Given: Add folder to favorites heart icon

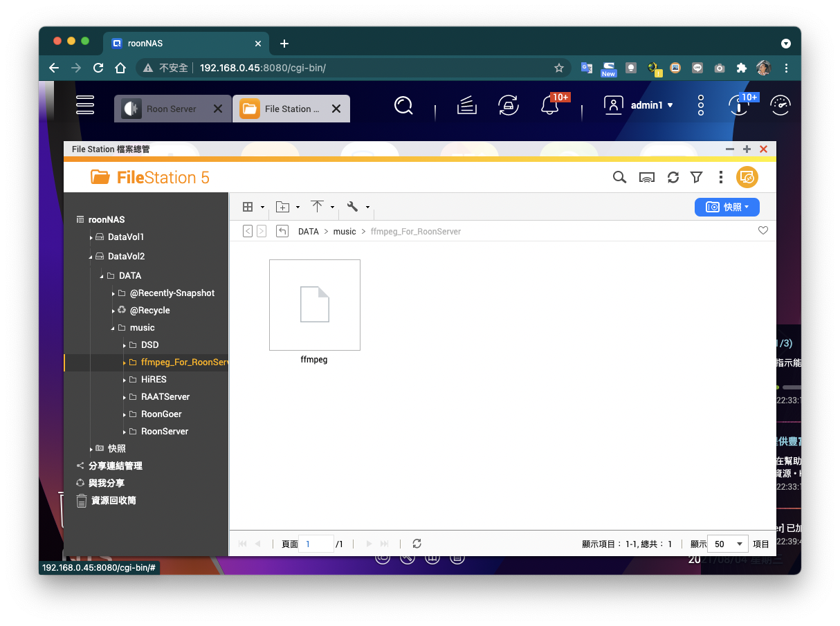Looking at the screenshot, I should [x=763, y=230].
